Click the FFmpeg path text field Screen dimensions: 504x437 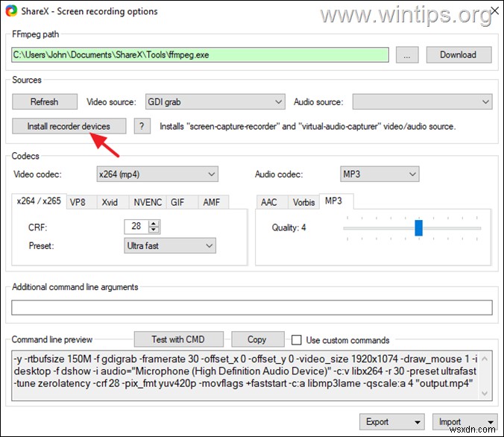[200, 55]
